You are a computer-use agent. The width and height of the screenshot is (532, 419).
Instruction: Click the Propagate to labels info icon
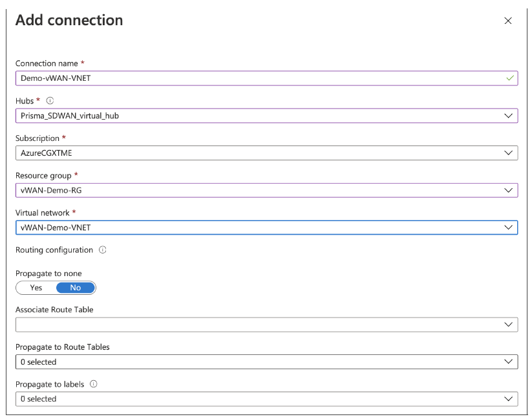click(94, 384)
